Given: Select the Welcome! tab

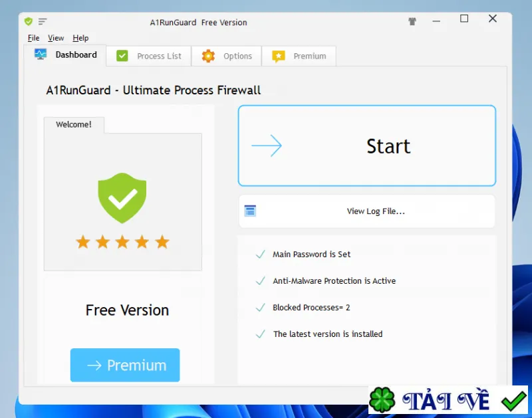Looking at the screenshot, I should 74,125.
